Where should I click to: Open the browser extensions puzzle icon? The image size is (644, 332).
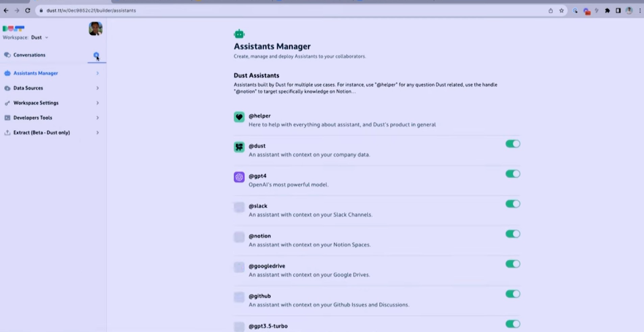click(x=607, y=10)
